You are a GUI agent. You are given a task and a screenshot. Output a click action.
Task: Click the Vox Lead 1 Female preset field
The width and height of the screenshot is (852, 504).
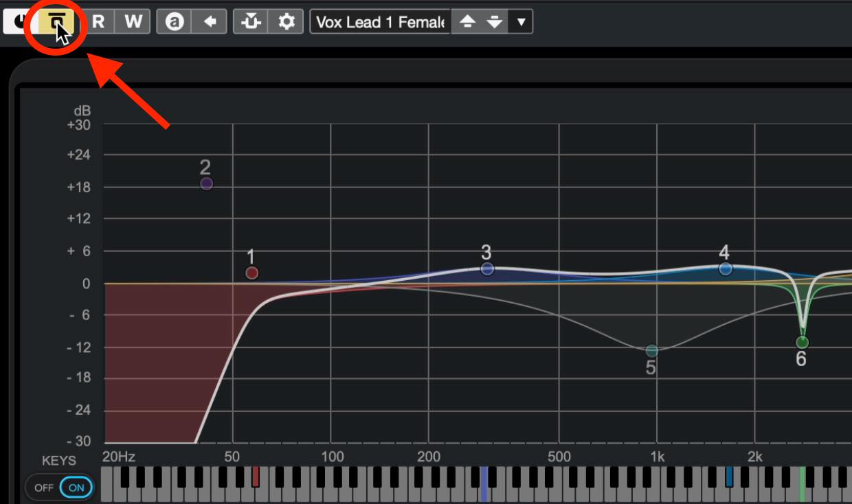381,21
